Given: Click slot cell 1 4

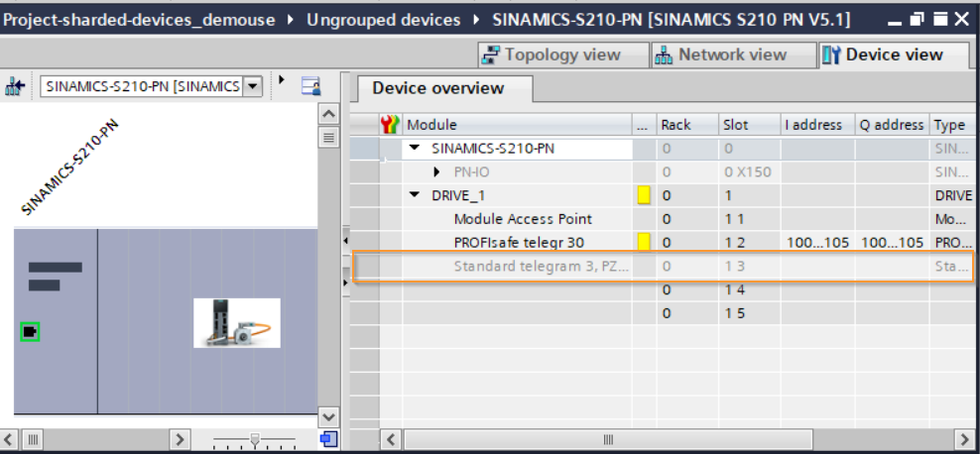Looking at the screenshot, I should (749, 289).
